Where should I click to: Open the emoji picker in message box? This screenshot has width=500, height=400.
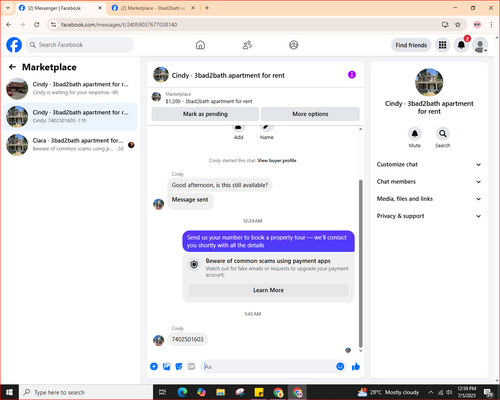(x=340, y=367)
